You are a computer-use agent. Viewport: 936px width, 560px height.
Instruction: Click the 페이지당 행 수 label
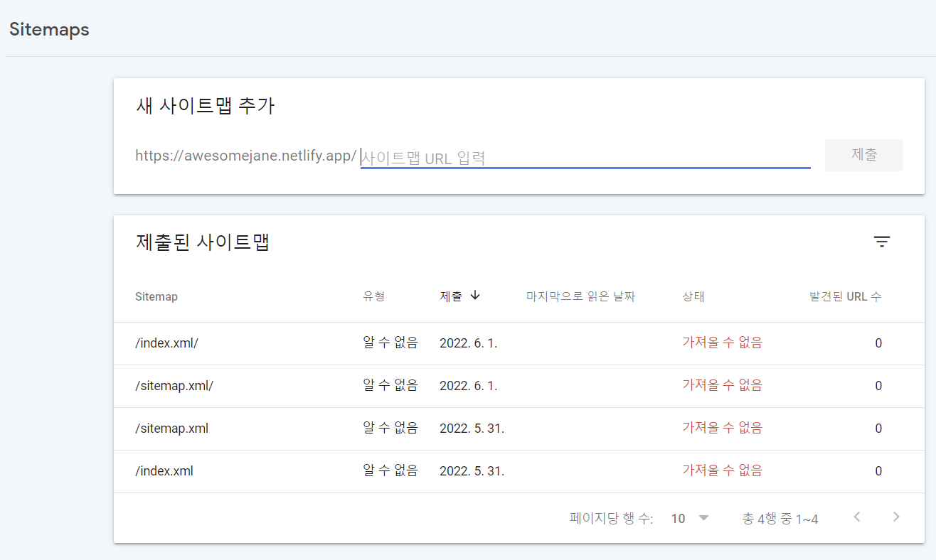coord(612,519)
